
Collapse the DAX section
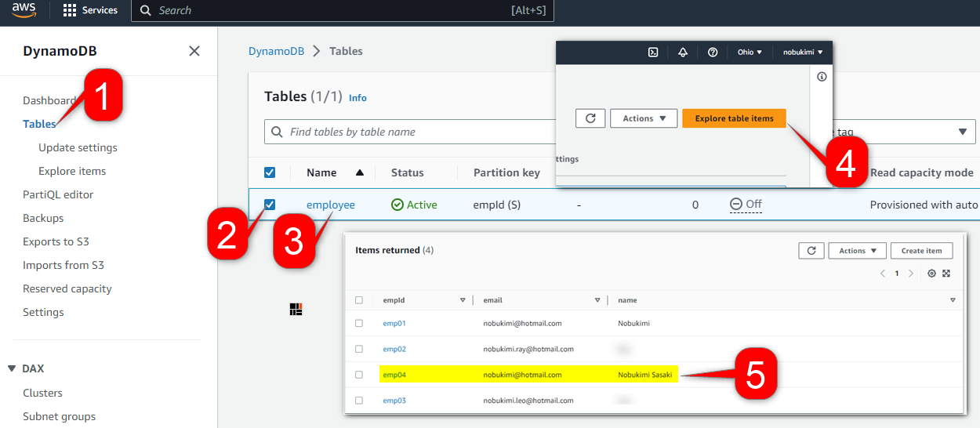point(12,368)
